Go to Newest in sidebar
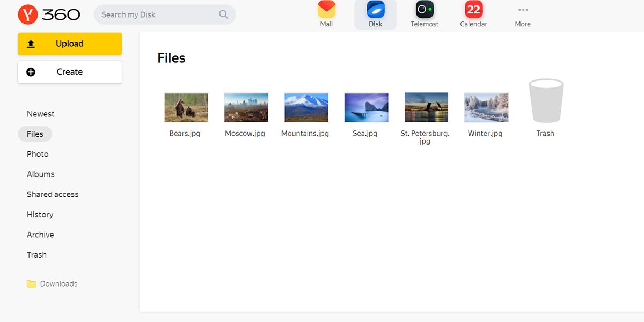This screenshot has width=644, height=322. [x=41, y=114]
